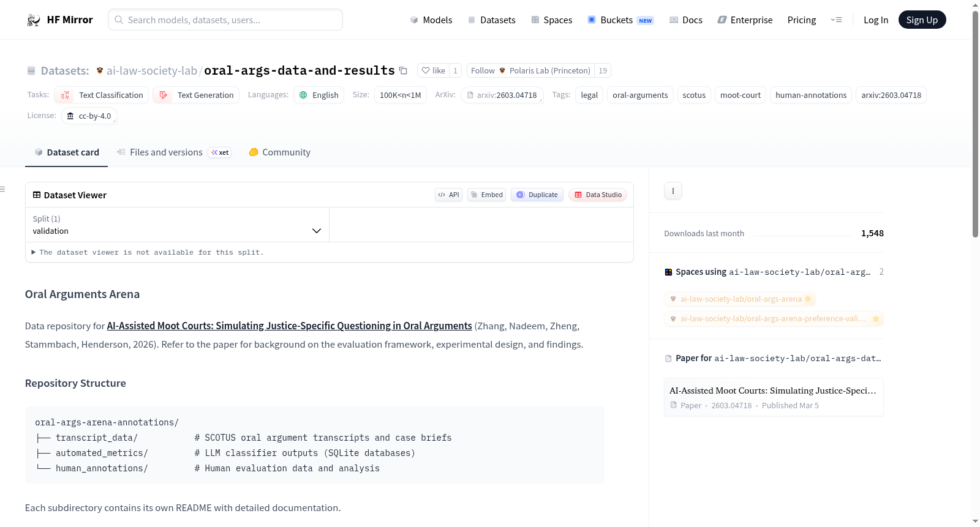
Task: Open the Community tab
Action: (x=279, y=152)
